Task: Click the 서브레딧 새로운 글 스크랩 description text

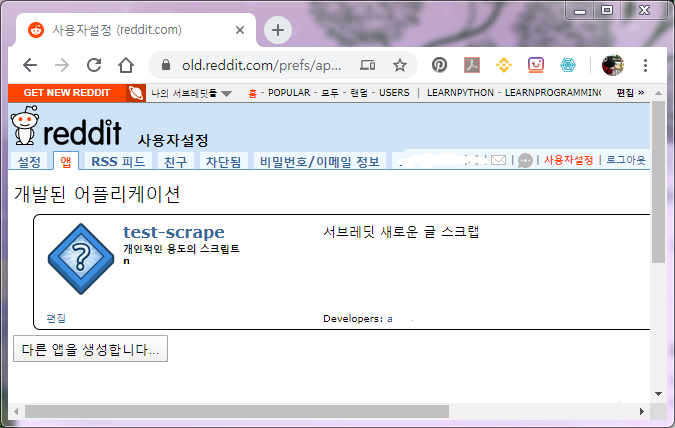Action: coord(401,232)
